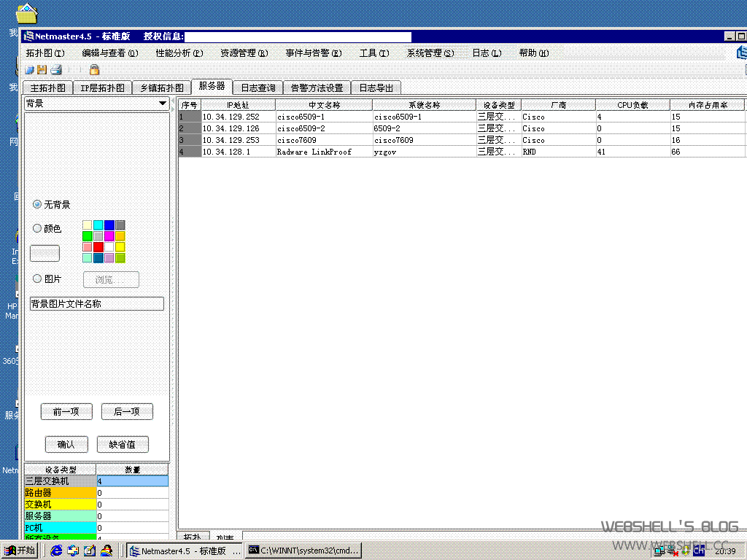Pick the white color swatch
The height and width of the screenshot is (560, 747).
[x=109, y=246]
